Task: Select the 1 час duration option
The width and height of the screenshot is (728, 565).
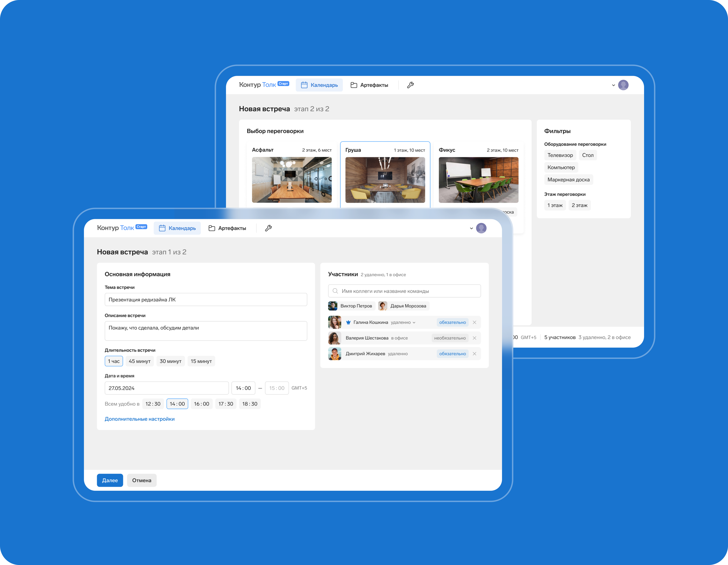Action: [114, 361]
